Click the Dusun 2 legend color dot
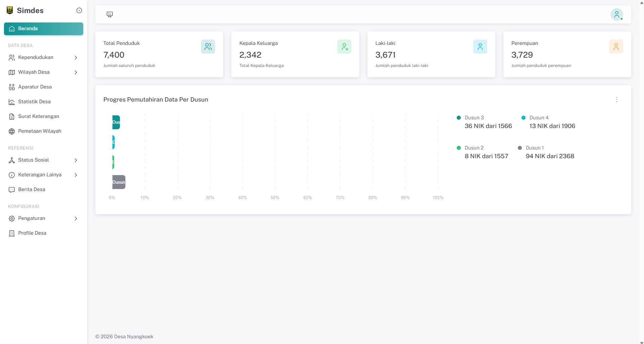Image resolution: width=644 pixels, height=344 pixels. point(459,148)
